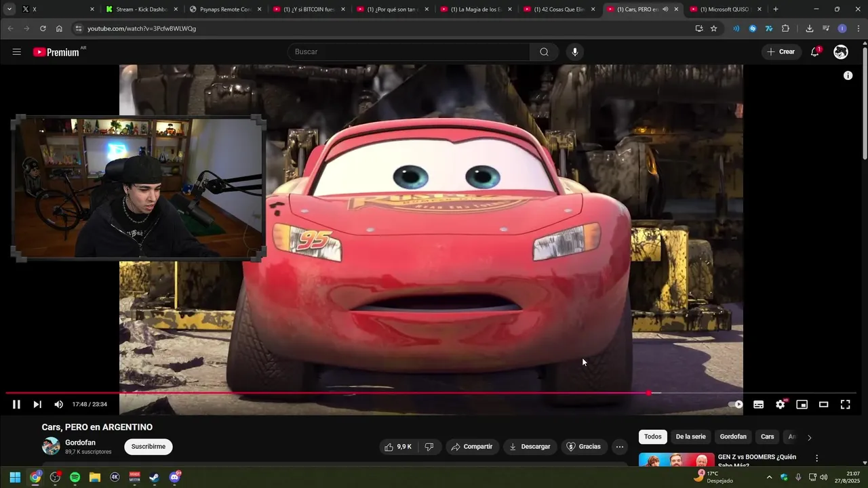Viewport: 868px width, 488px height.
Task: Open Spotify from the taskbar
Action: (75, 477)
